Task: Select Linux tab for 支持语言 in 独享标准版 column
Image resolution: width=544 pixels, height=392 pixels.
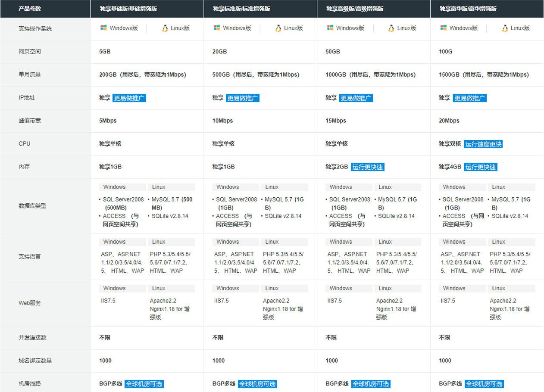Action: pyautogui.click(x=285, y=242)
